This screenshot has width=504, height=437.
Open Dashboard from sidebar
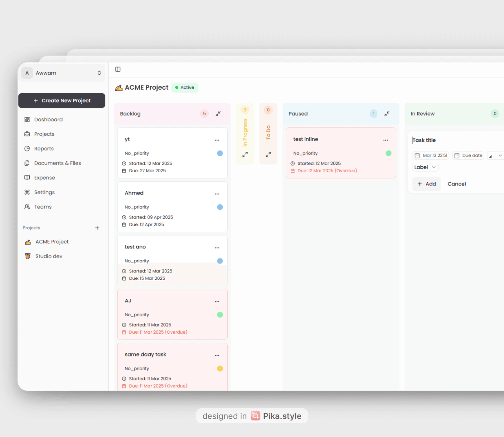tap(48, 120)
